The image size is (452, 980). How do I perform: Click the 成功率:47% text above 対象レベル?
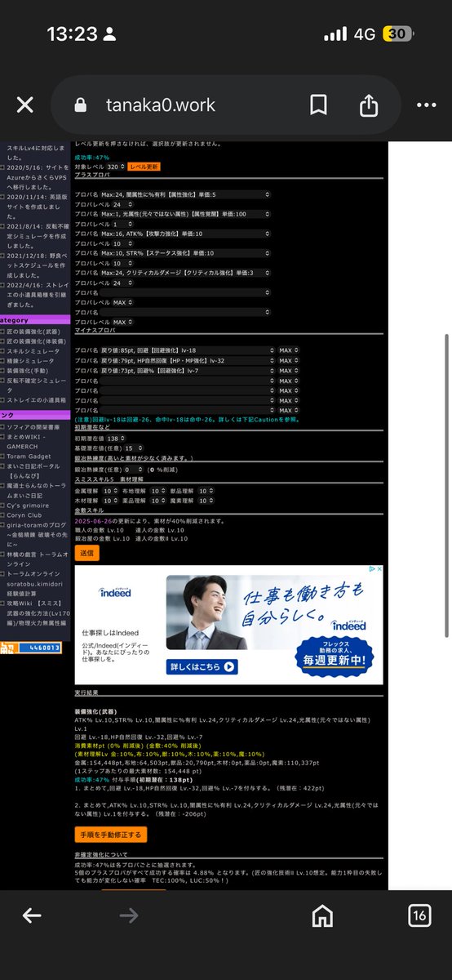[92, 157]
